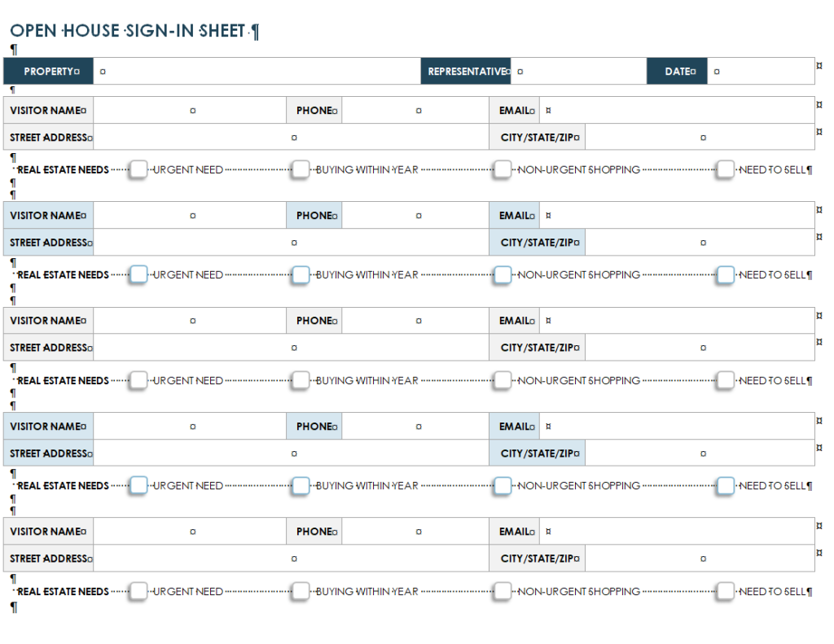Click third visitor's City/State/Zip field

click(x=700, y=348)
